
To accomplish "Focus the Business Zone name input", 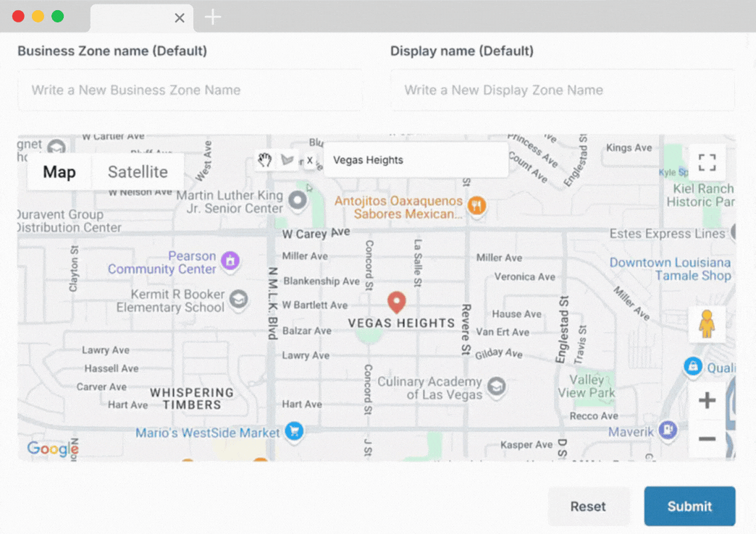I will pos(190,90).
